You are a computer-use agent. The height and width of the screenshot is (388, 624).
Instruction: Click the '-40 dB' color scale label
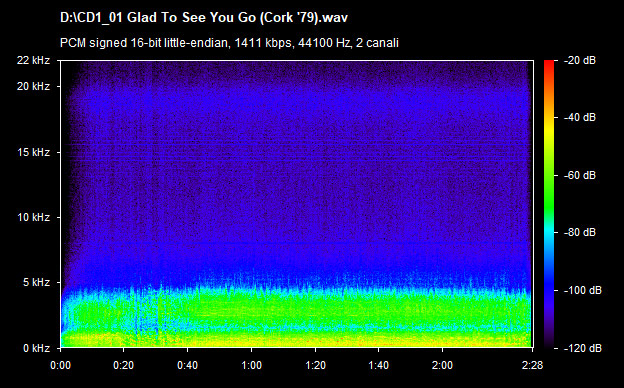pos(580,117)
